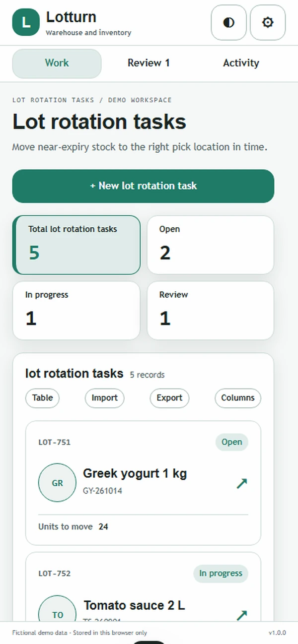The width and height of the screenshot is (298, 644).
Task: Switch to the Work tab
Action: [x=57, y=63]
